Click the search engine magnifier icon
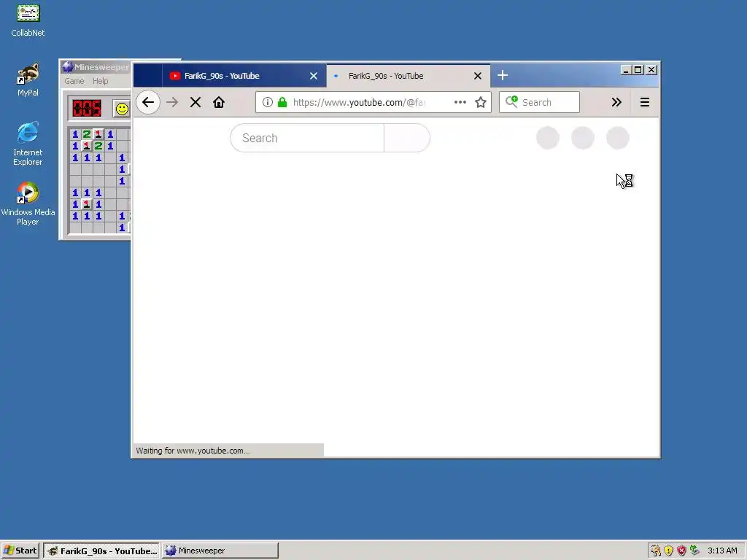Image resolution: width=747 pixels, height=560 pixels. coord(511,101)
